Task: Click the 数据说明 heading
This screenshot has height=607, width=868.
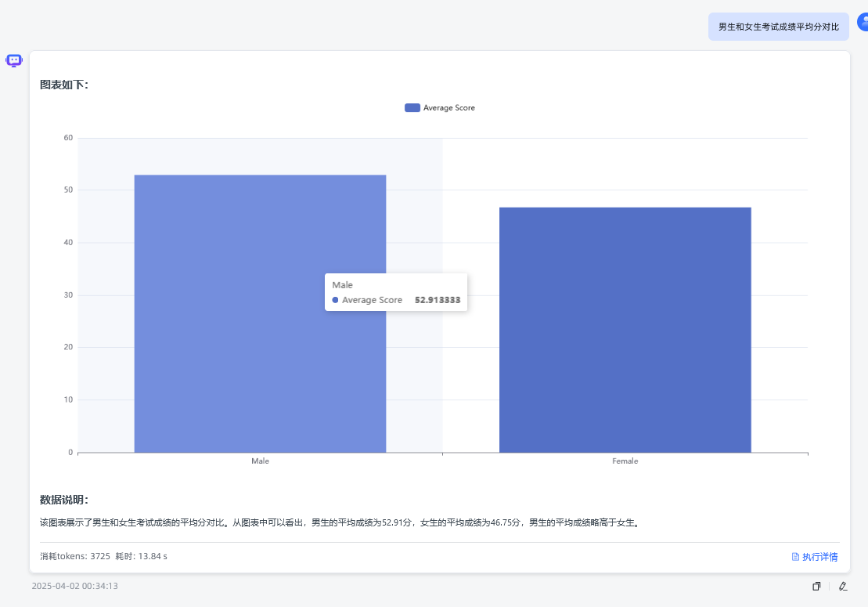Action: [x=64, y=500]
